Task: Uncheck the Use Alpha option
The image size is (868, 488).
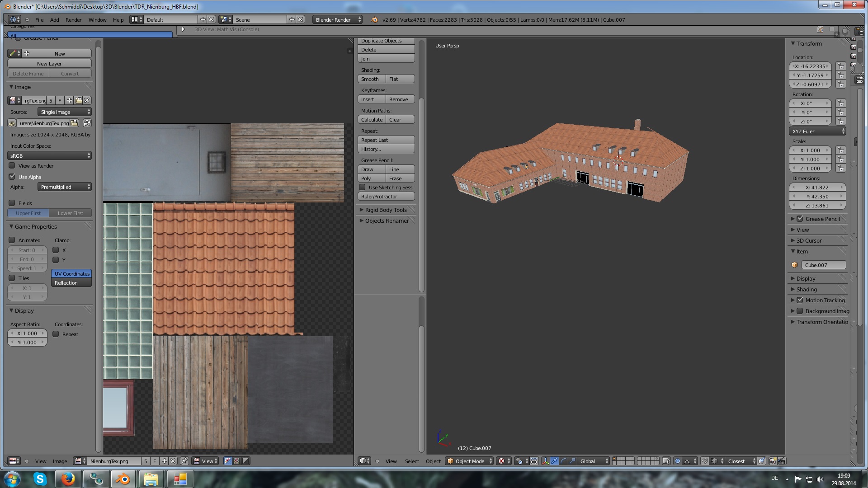Action: tap(12, 177)
